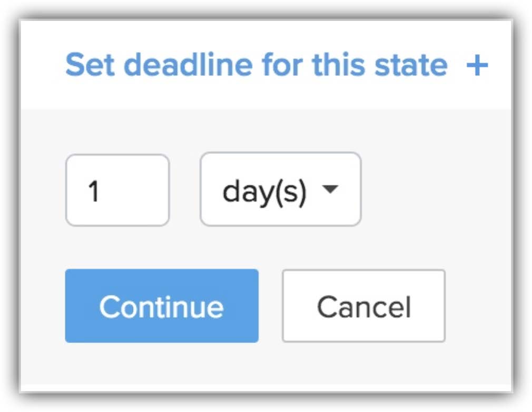The height and width of the screenshot is (412, 532).
Task: Click the deadline number input field
Action: pos(117,190)
